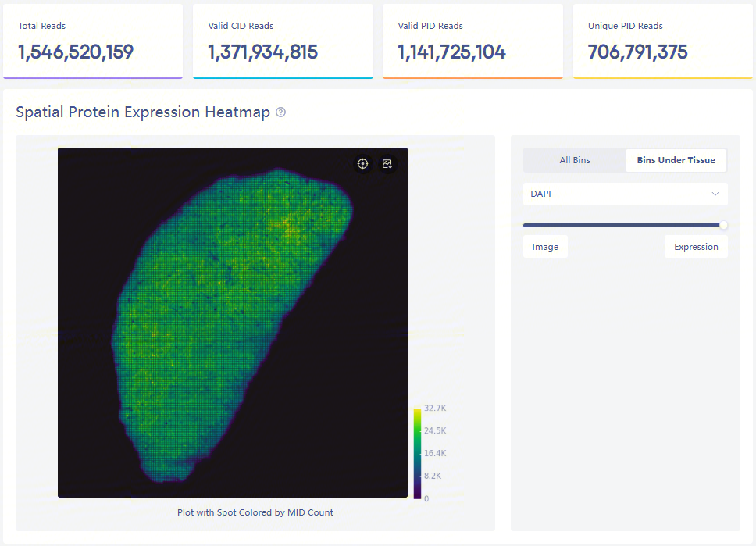The image size is (756, 546).
Task: Click the DAPI dropdown chevron arrow
Action: [715, 194]
